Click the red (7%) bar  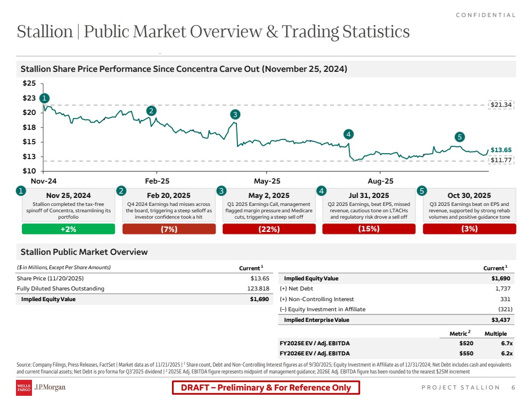click(x=169, y=229)
